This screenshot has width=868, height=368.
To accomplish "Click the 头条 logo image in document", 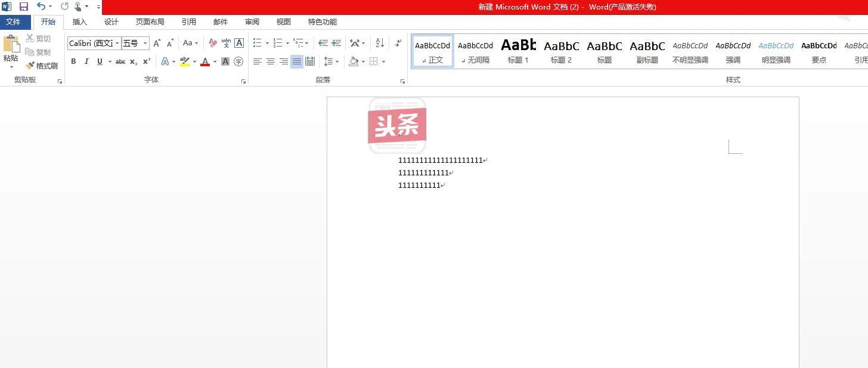I will (396, 125).
